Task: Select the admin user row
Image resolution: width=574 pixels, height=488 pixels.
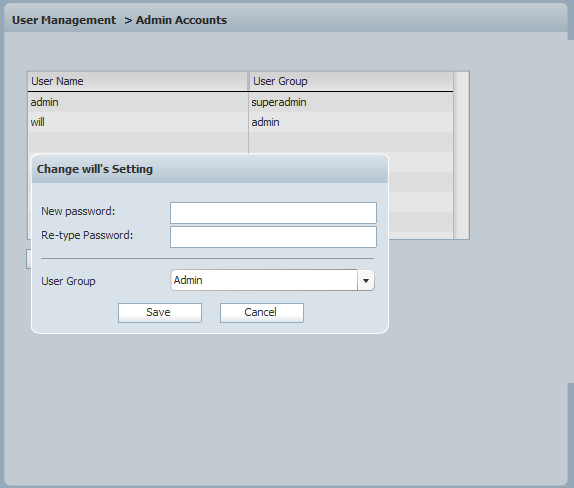Action: tap(240, 102)
